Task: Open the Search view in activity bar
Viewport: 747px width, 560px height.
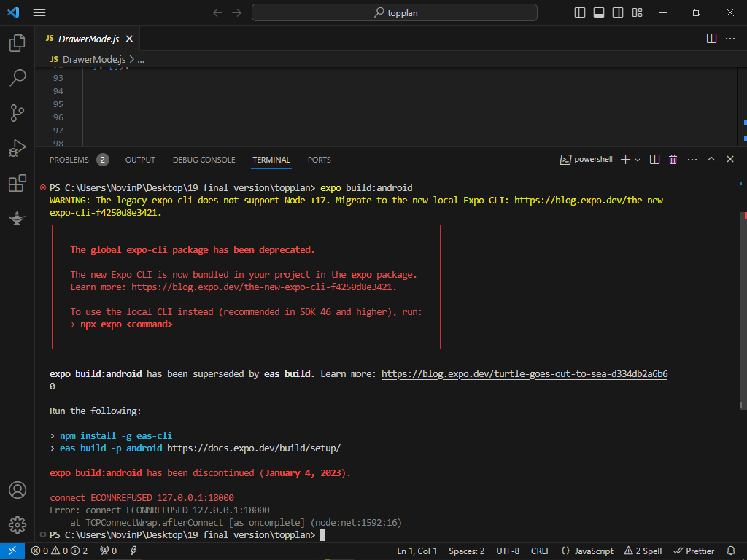Action: pyautogui.click(x=18, y=78)
